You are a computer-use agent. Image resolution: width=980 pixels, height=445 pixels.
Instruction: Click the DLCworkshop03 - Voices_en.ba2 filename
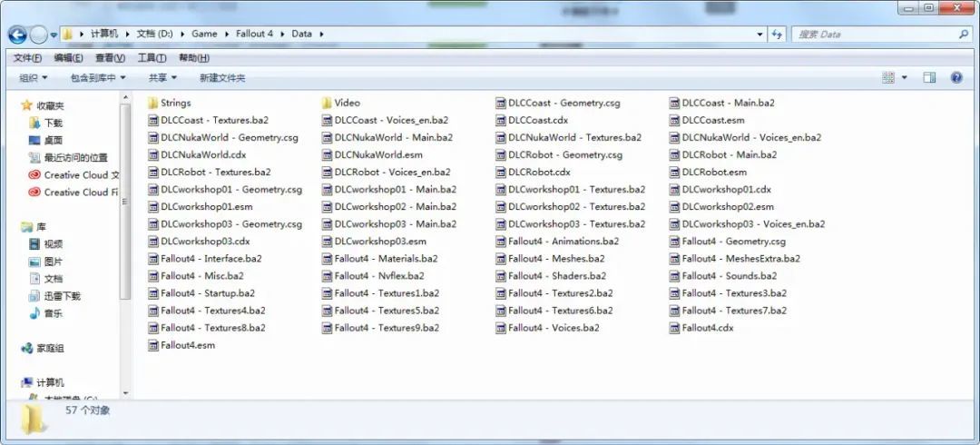pyautogui.click(x=754, y=224)
